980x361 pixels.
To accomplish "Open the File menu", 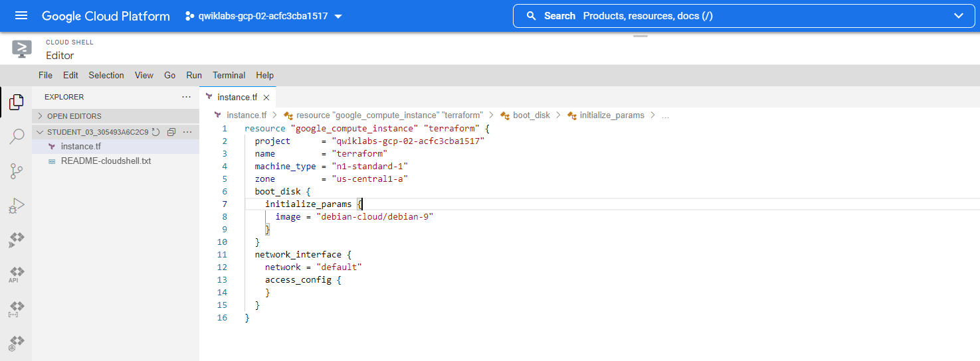I will click(45, 75).
